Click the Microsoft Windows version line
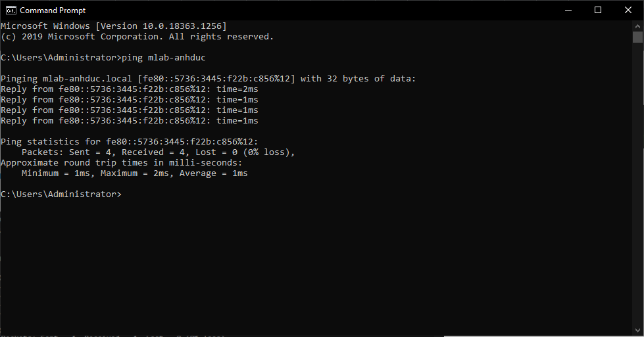 click(114, 26)
